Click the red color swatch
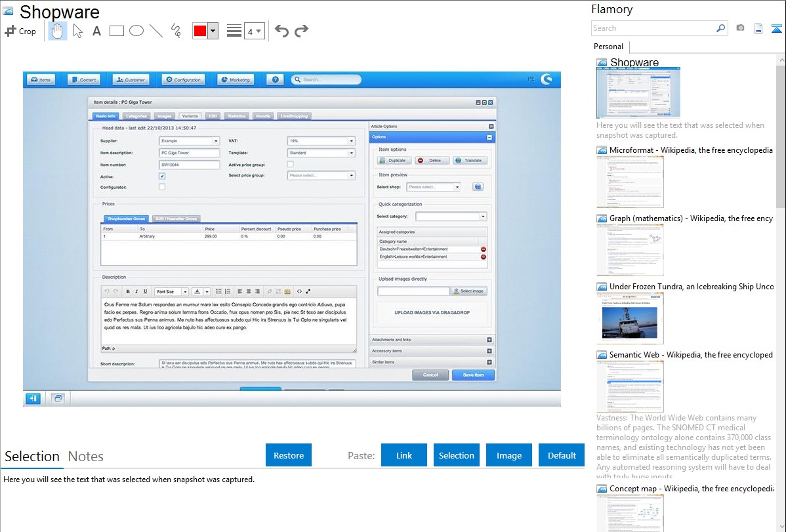Screen dimensions: 786x532 200,31
